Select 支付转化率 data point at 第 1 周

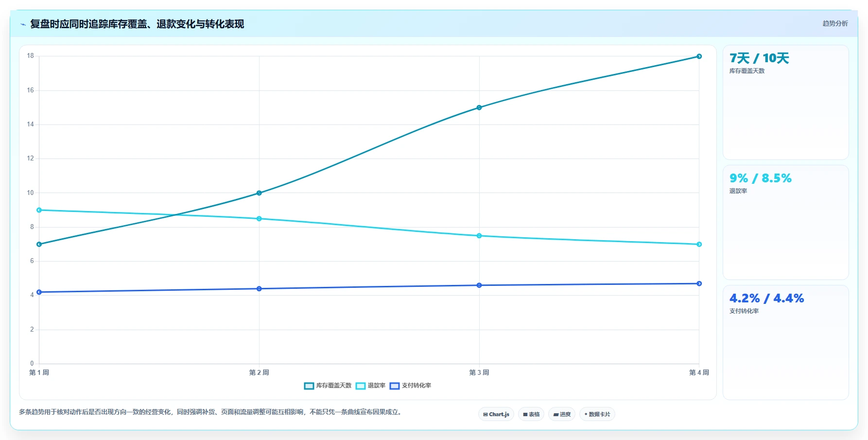click(39, 292)
